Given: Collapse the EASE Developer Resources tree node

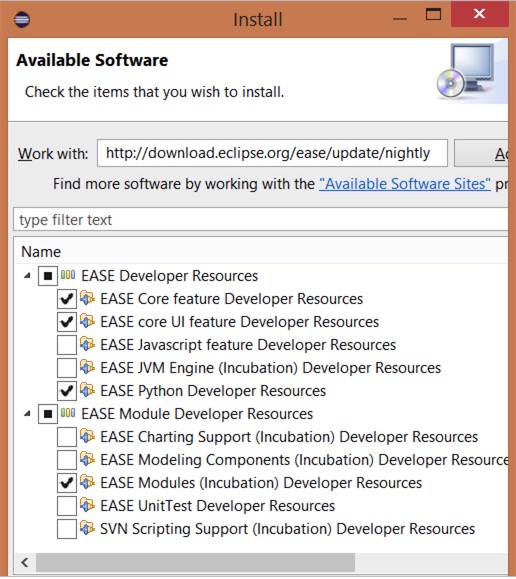Looking at the screenshot, I should [x=27, y=275].
